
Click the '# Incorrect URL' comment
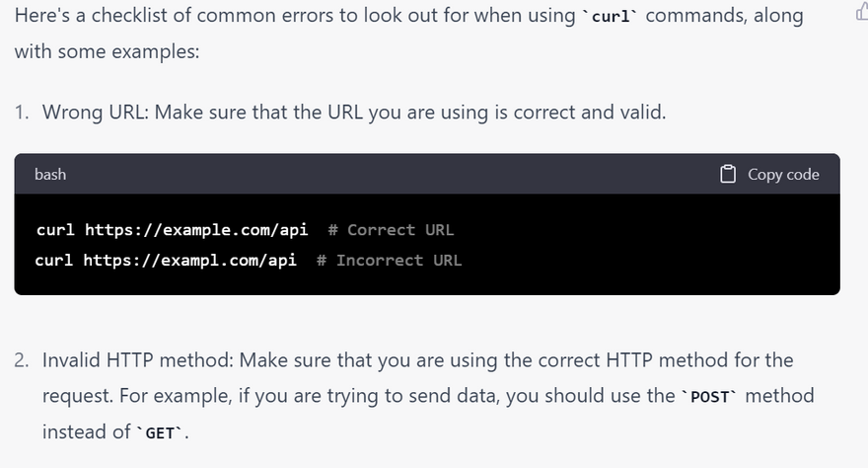click(x=389, y=261)
